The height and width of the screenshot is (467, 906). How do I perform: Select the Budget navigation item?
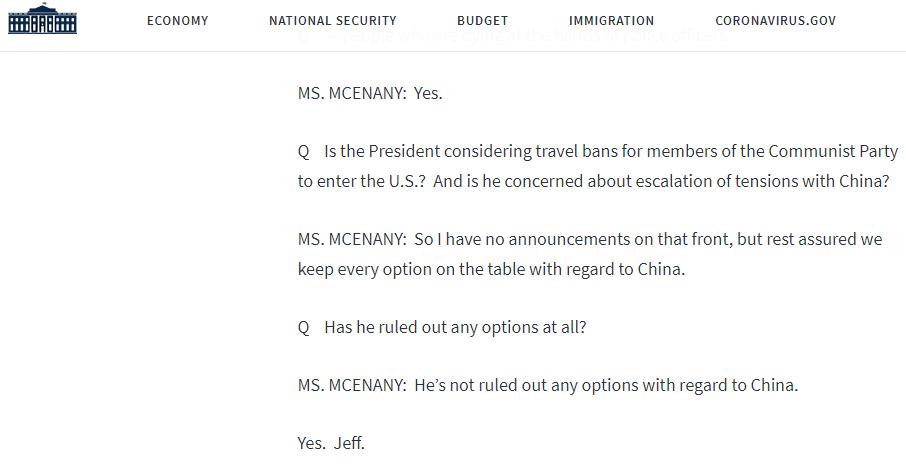tap(482, 21)
